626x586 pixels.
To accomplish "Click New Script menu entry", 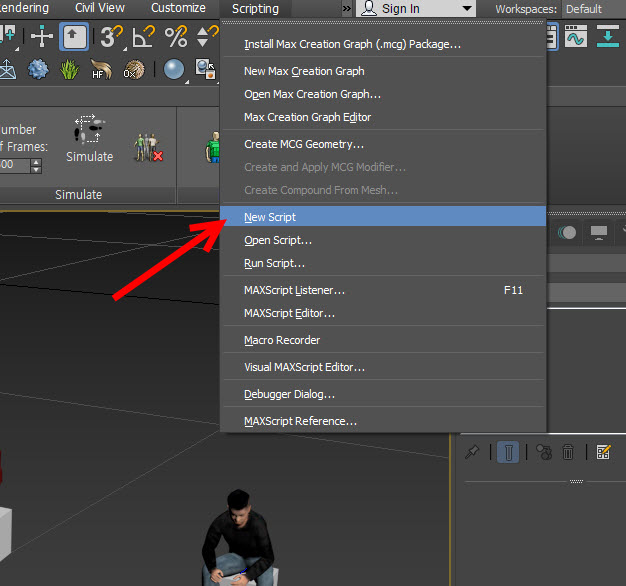I will click(383, 216).
